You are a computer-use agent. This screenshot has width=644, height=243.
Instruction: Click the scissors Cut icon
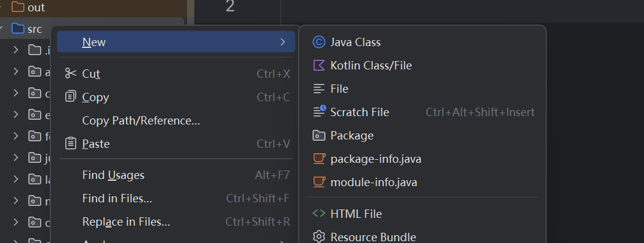pyautogui.click(x=71, y=74)
